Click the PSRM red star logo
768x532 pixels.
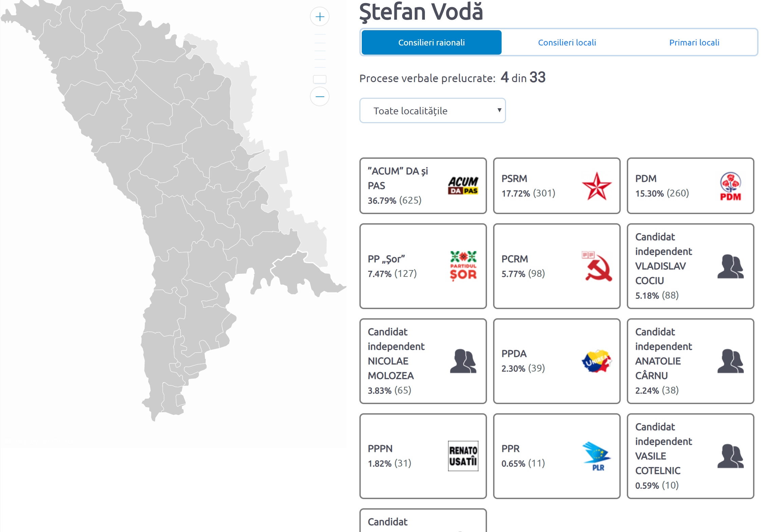point(597,186)
